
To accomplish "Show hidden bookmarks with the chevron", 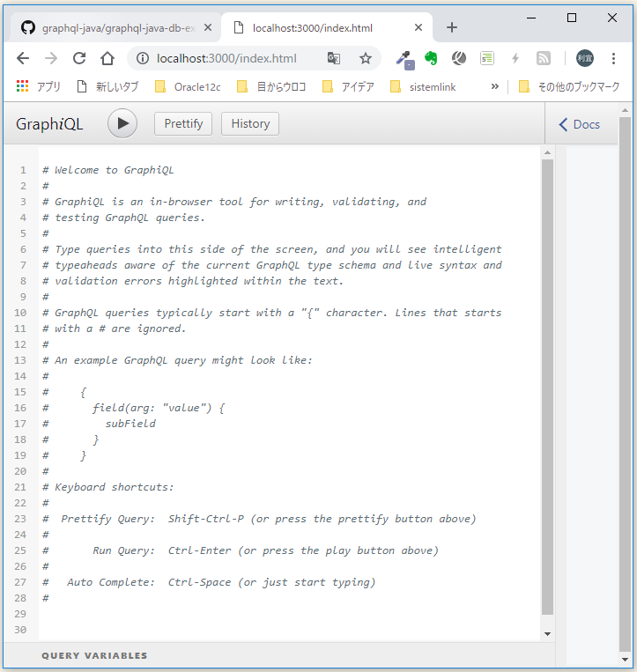I will 495,86.
